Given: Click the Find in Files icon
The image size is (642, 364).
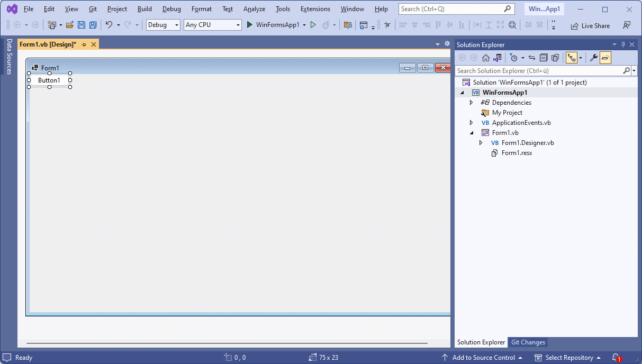Looking at the screenshot, I should (348, 25).
